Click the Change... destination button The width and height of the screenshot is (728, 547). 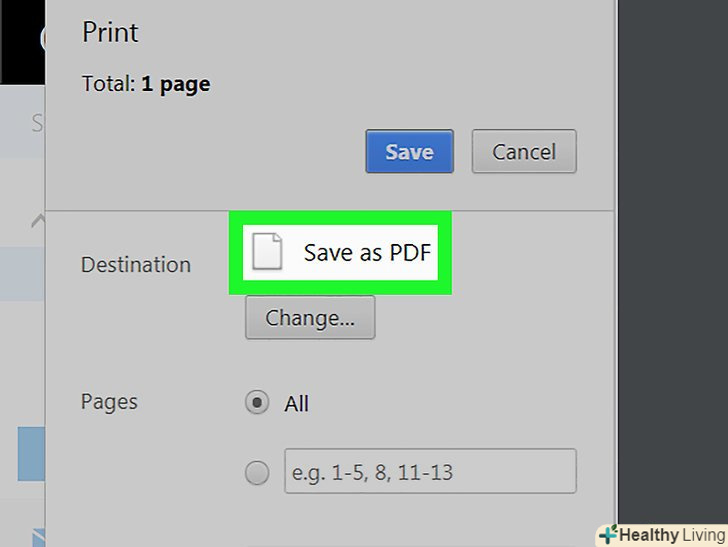pos(310,318)
